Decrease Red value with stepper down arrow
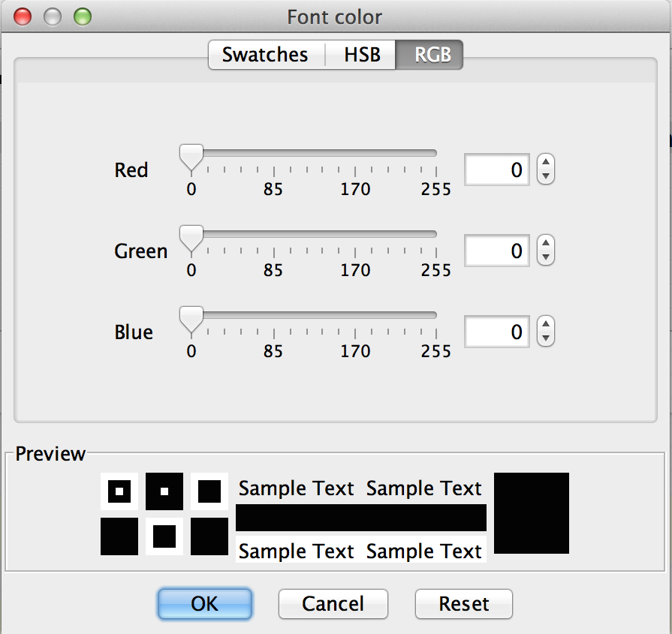Screen dimensions: 672x634 click(x=547, y=176)
